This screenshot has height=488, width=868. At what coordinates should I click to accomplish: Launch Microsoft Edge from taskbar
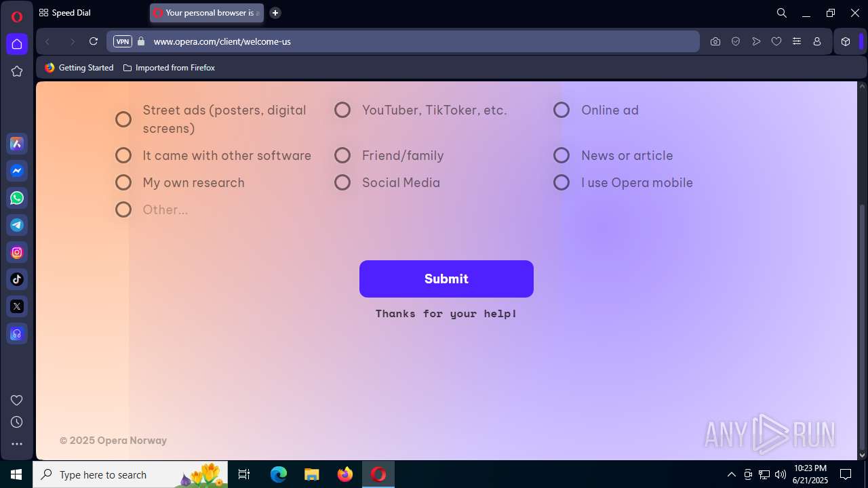[279, 474]
